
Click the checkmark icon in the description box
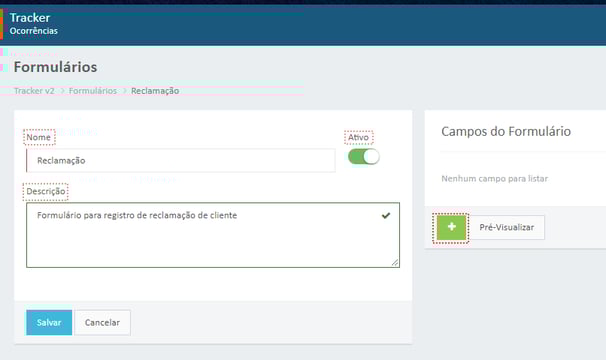point(386,215)
